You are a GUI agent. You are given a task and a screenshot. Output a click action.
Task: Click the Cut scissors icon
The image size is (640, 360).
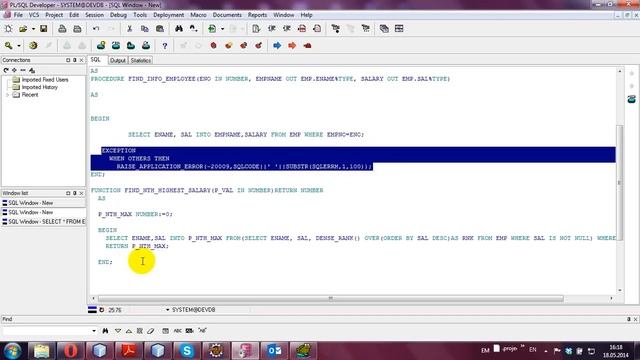coord(129,29)
